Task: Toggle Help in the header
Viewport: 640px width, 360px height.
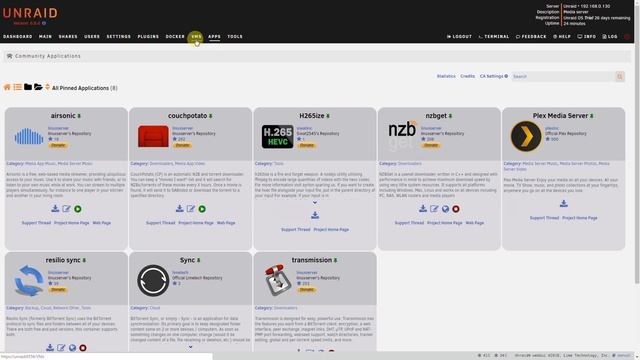Action: click(x=562, y=37)
